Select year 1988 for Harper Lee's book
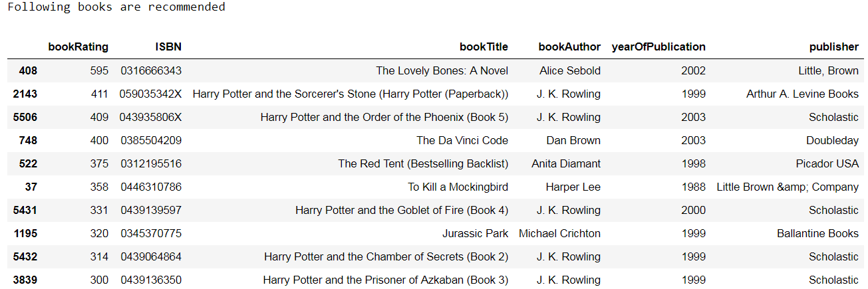868x289 pixels. tap(693, 187)
